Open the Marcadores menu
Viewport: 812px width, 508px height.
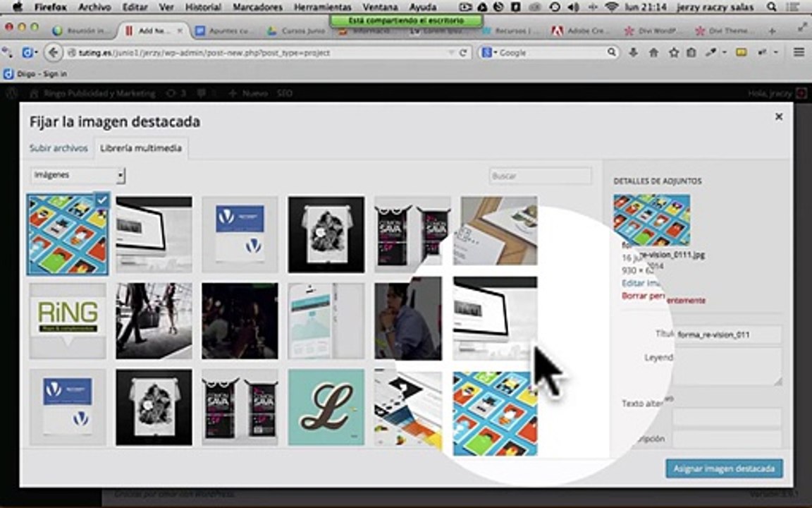coord(257,7)
